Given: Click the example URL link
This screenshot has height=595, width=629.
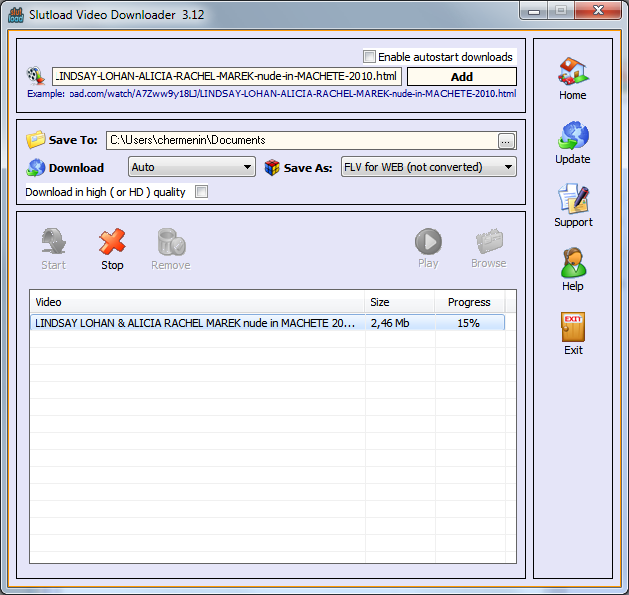Looking at the screenshot, I should (293, 94).
